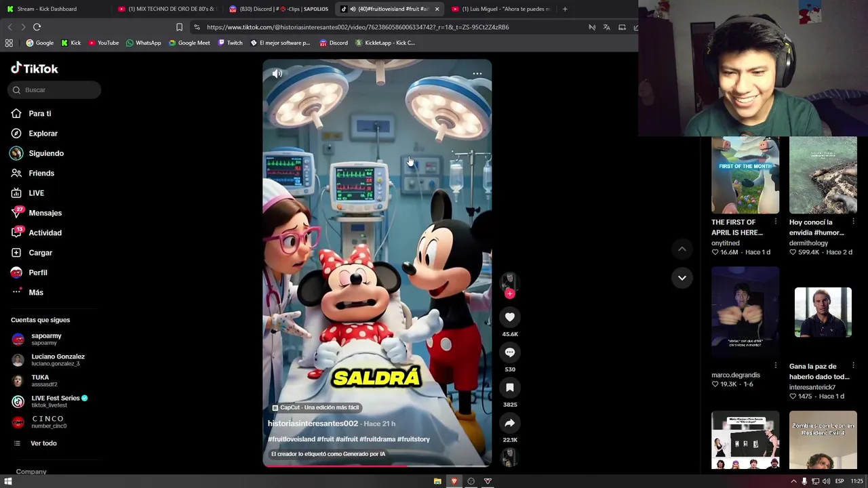Reload the page in the browser
868x488 pixels.
[37, 27]
